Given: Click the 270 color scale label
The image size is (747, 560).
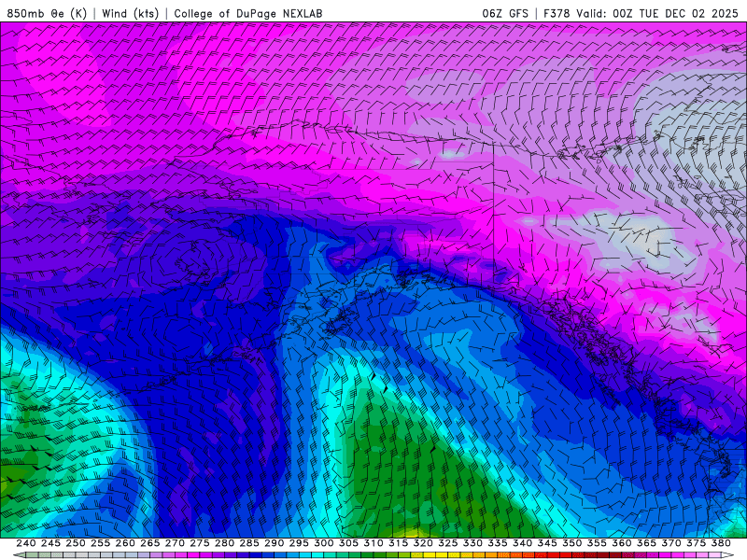Looking at the screenshot, I should 175,543.
